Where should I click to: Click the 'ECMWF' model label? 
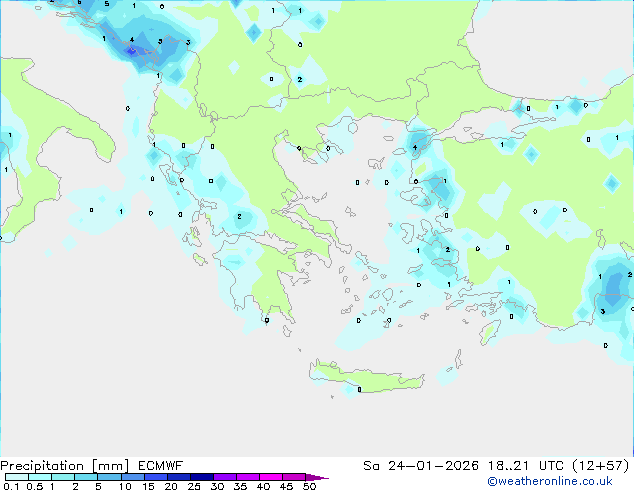point(161,466)
